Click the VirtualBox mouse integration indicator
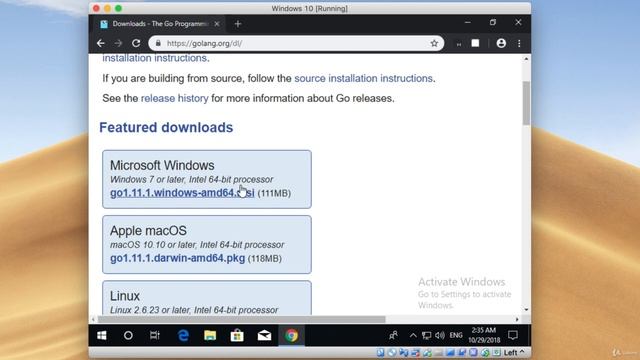 coord(485,353)
